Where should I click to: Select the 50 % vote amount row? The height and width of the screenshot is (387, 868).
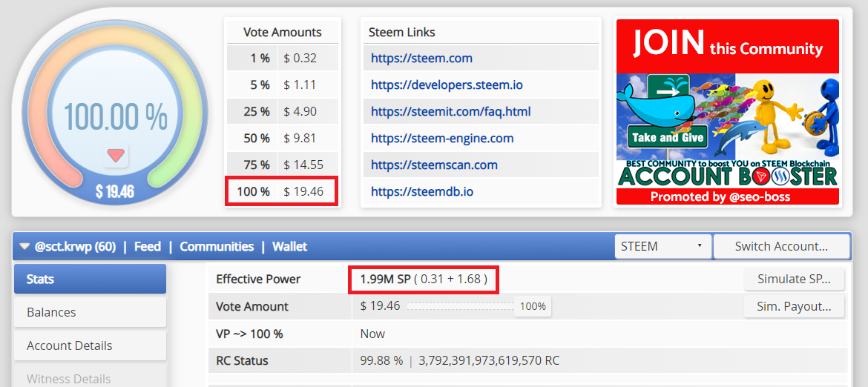[x=283, y=138]
